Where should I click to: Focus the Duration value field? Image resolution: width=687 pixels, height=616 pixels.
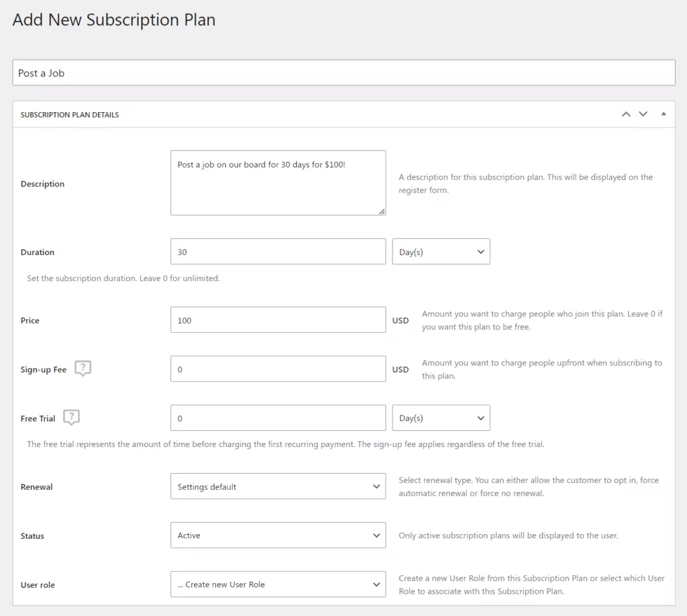point(278,252)
